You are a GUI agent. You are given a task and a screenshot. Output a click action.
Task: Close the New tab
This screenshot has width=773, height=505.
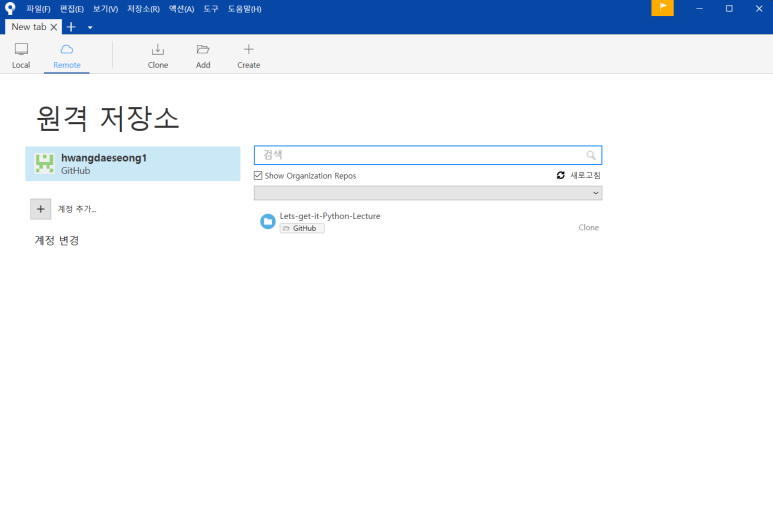click(54, 27)
